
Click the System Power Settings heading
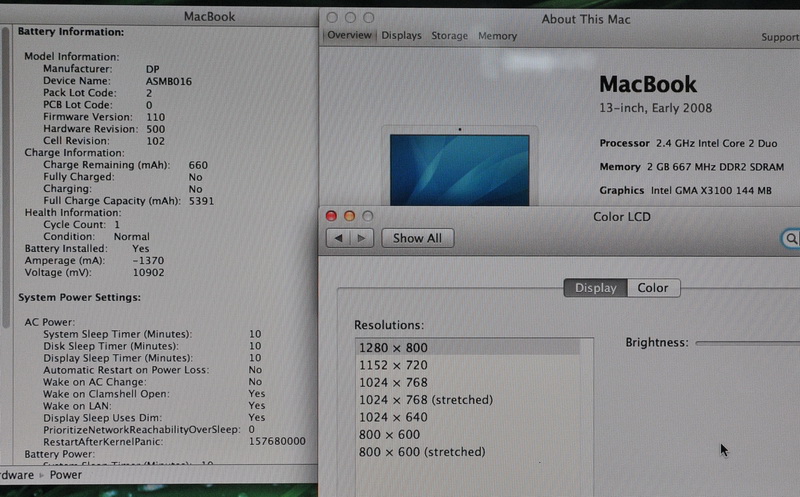pyautogui.click(x=80, y=297)
